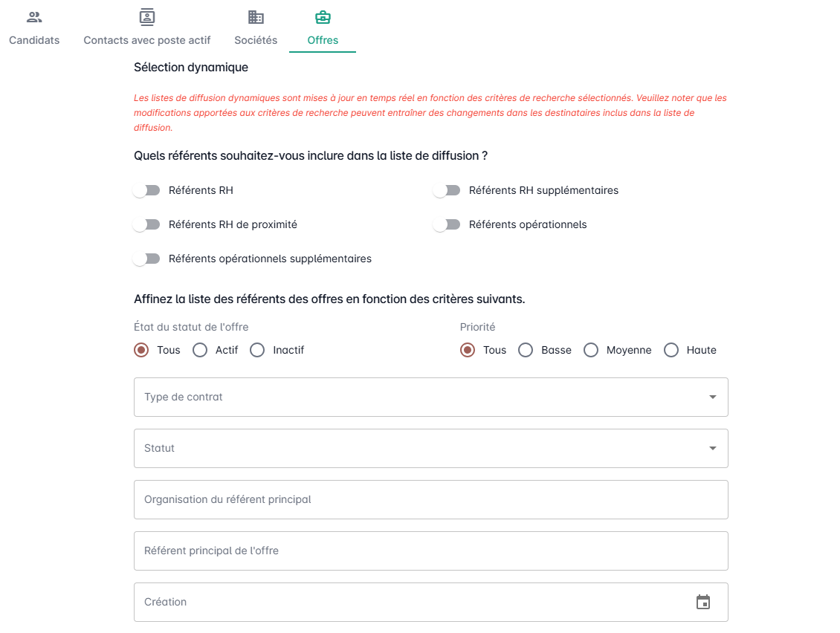
Task: Enable Référents opérationnels toggle
Action: 448,224
